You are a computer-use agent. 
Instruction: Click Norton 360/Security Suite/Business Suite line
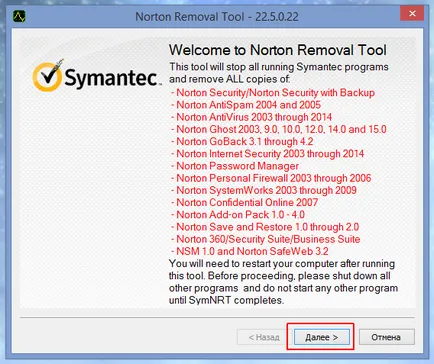tap(266, 239)
